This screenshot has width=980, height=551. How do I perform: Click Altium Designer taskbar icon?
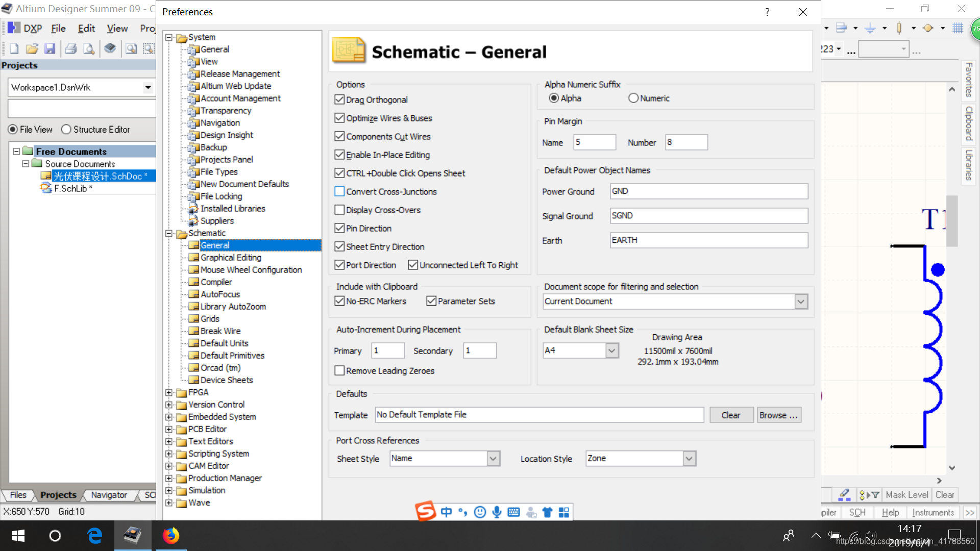(x=132, y=536)
